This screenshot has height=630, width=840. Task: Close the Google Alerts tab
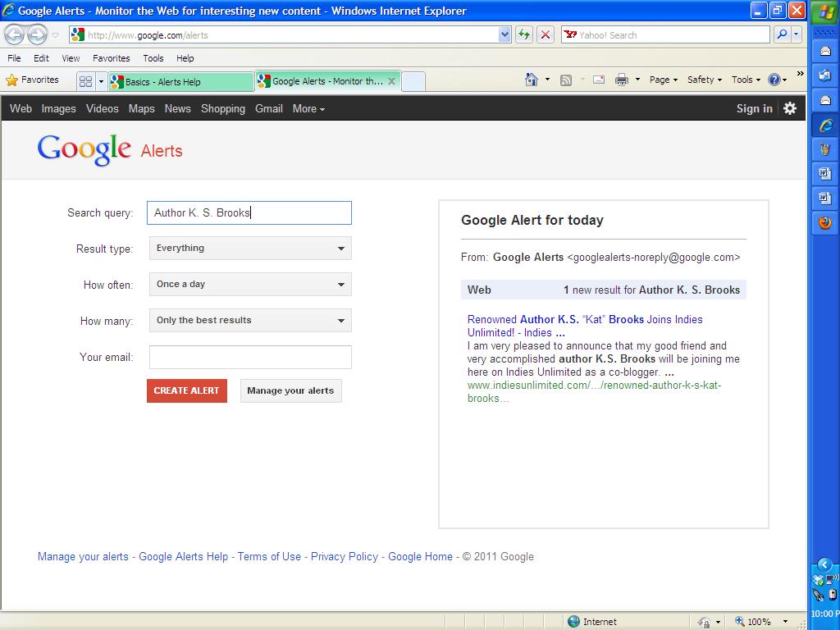(391, 81)
